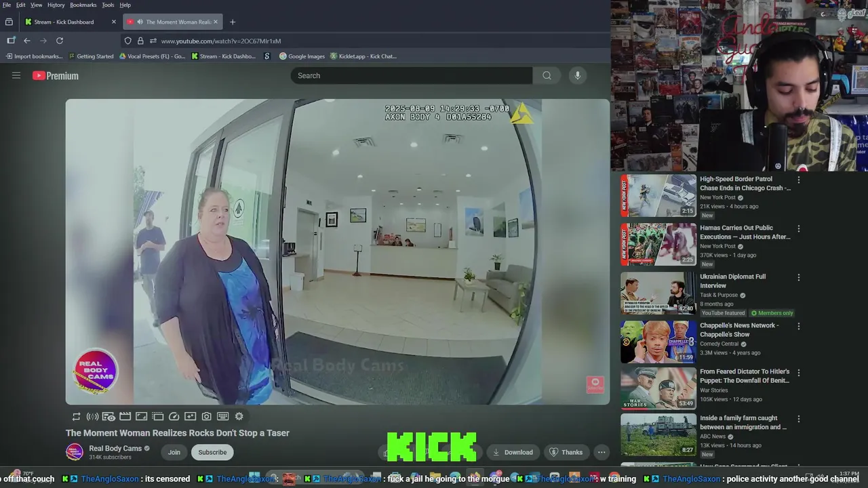Open Chappelle's News Network video title

pos(739,330)
